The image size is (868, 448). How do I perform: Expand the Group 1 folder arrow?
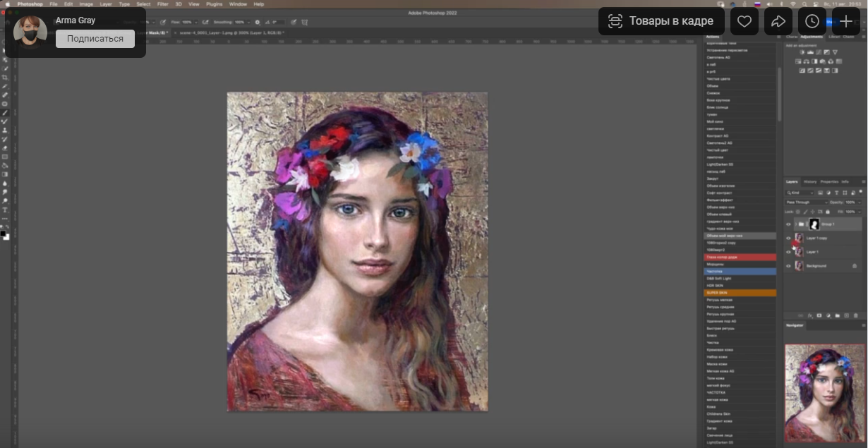[x=795, y=224]
